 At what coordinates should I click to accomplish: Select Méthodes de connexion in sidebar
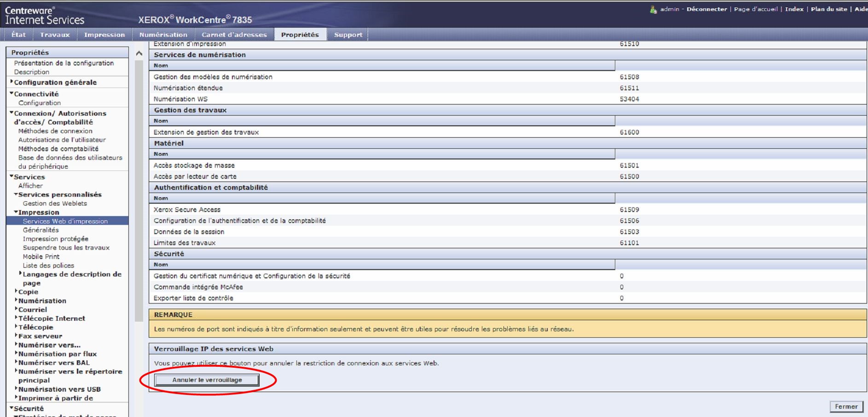[55, 131]
